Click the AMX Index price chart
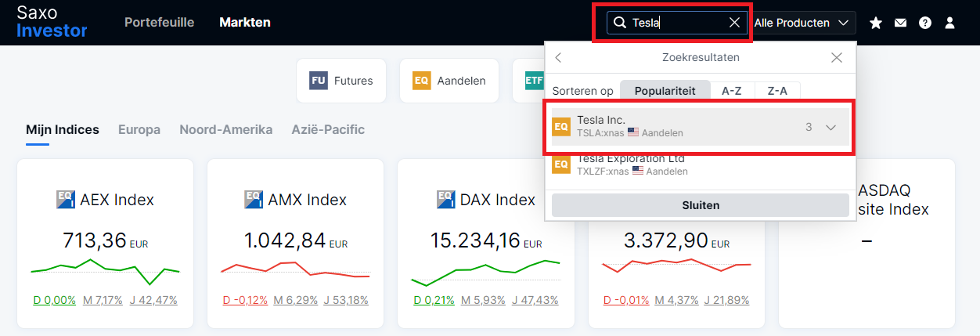Viewport: 980px width, 336px height. (296, 269)
